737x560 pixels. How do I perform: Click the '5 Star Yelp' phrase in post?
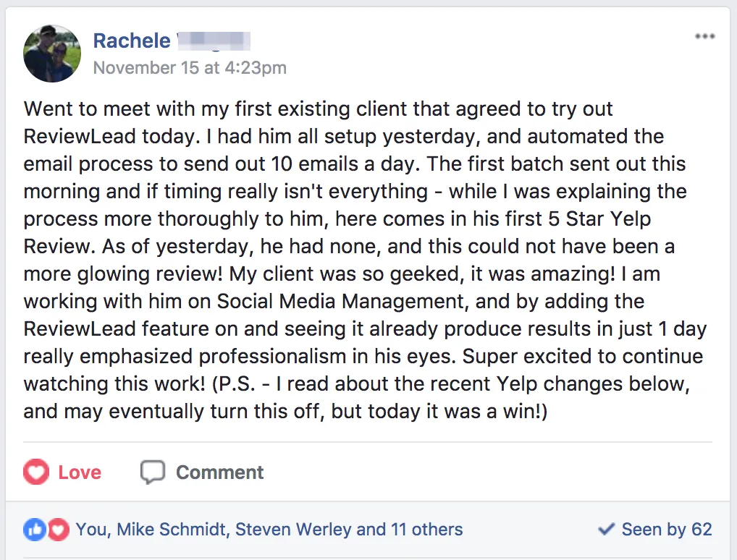(x=599, y=219)
